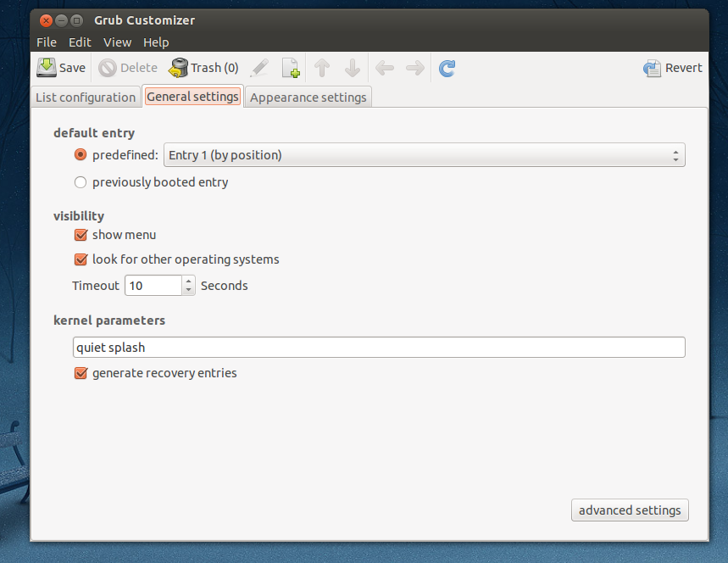
Task: Click the add new entry page icon
Action: 291,68
